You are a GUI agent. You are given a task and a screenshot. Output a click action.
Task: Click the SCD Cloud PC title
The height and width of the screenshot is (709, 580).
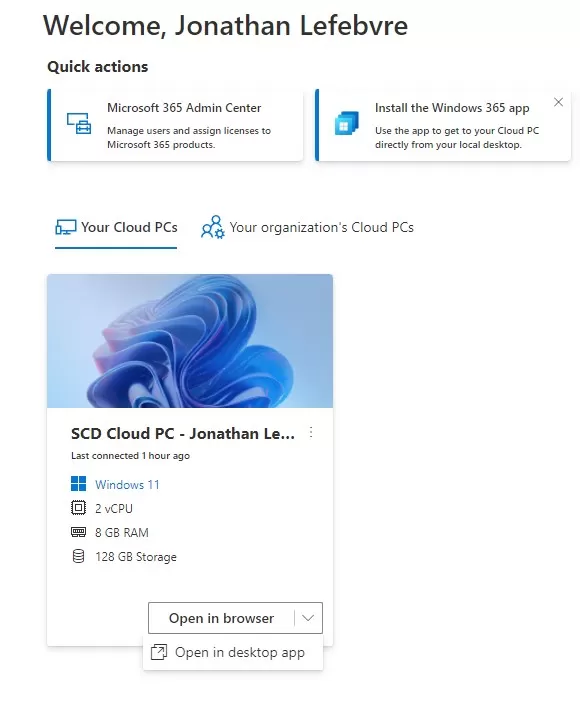(183, 434)
